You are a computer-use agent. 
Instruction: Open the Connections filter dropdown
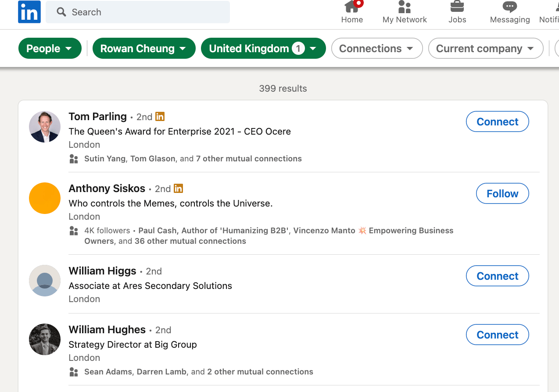(376, 49)
